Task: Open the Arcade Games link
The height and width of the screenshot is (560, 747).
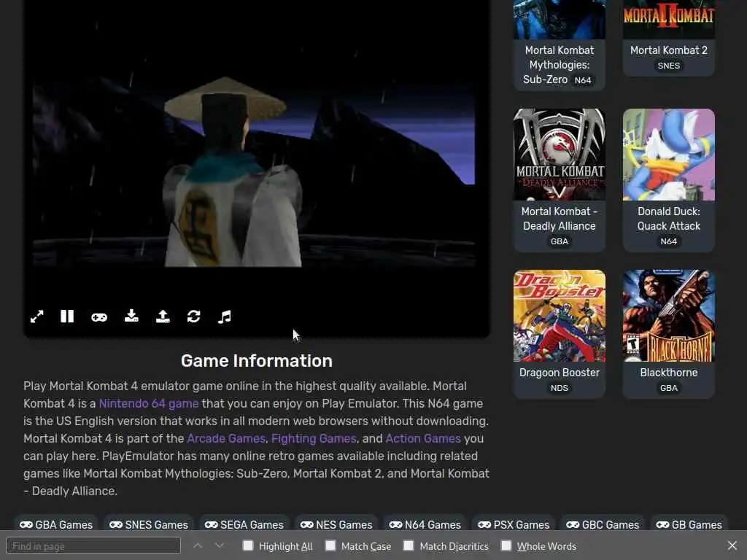Action: click(226, 438)
